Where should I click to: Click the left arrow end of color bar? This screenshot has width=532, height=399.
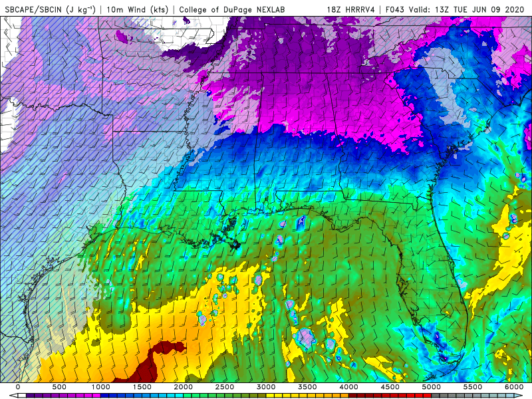tap(13, 396)
